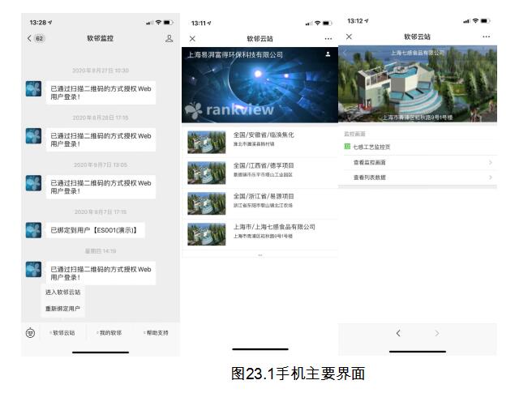Image resolution: width=532 pixels, height=393 pixels.
Task: Tap the green 七感工艺监控页 icon
Action: 347,147
